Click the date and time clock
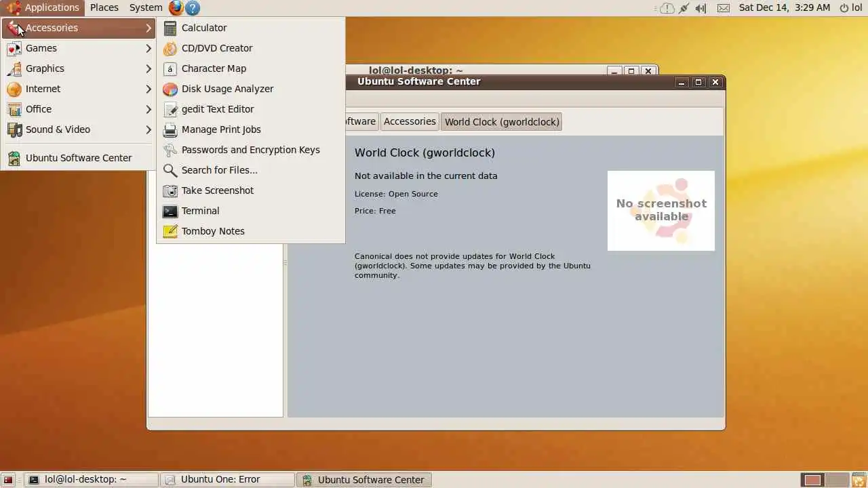 (785, 7)
